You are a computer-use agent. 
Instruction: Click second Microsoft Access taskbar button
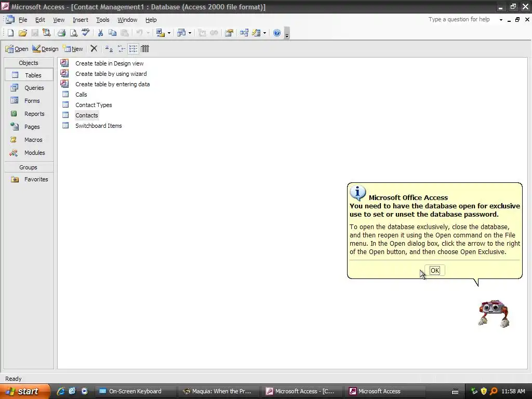tap(385, 391)
